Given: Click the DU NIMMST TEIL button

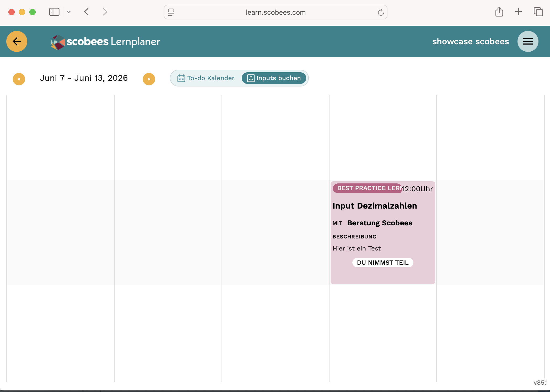Looking at the screenshot, I should pos(383,263).
